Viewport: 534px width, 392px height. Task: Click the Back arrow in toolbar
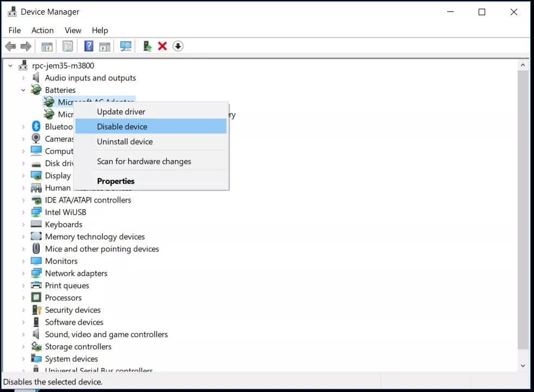pyautogui.click(x=10, y=46)
